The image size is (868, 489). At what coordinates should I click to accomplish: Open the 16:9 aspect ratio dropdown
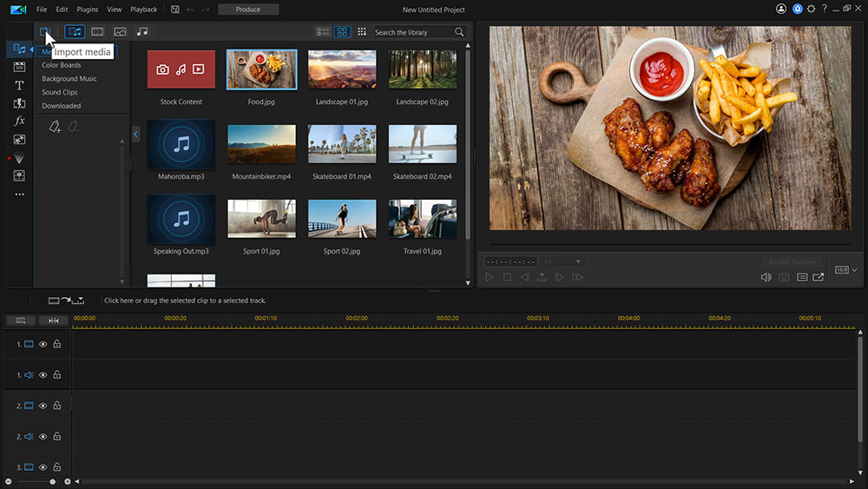point(846,270)
